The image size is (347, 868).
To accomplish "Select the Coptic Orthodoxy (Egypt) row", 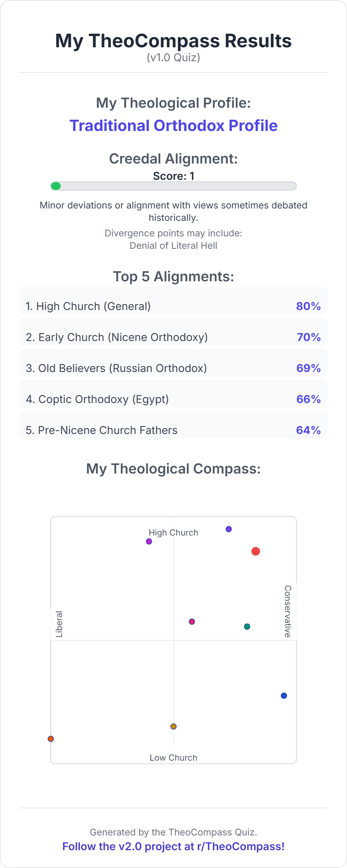I will pos(173,399).
